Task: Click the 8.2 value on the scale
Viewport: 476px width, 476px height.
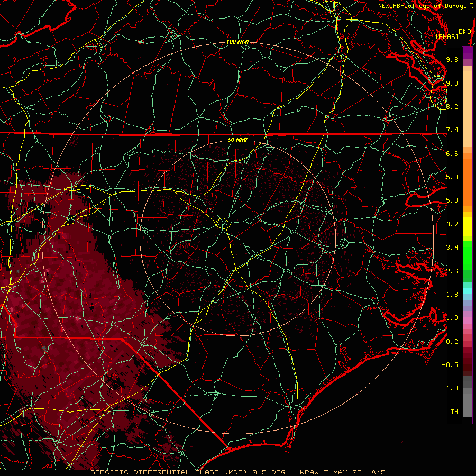Action: 452,106
